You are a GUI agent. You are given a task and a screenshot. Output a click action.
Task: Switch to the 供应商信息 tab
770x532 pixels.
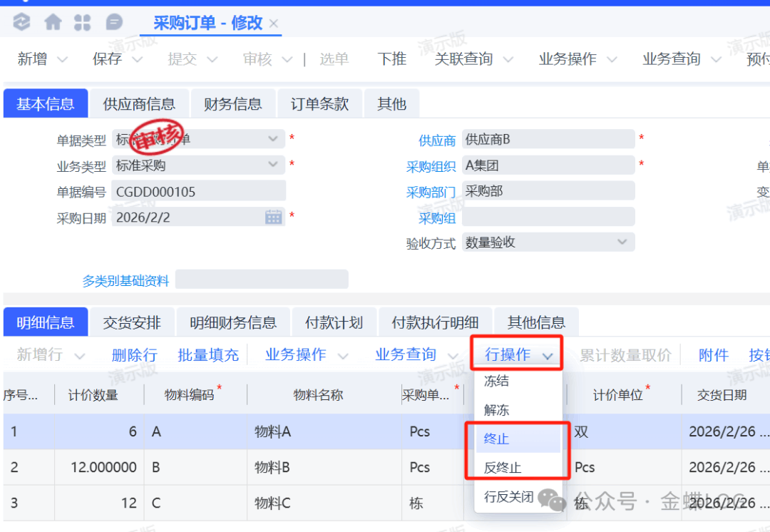[x=138, y=104]
